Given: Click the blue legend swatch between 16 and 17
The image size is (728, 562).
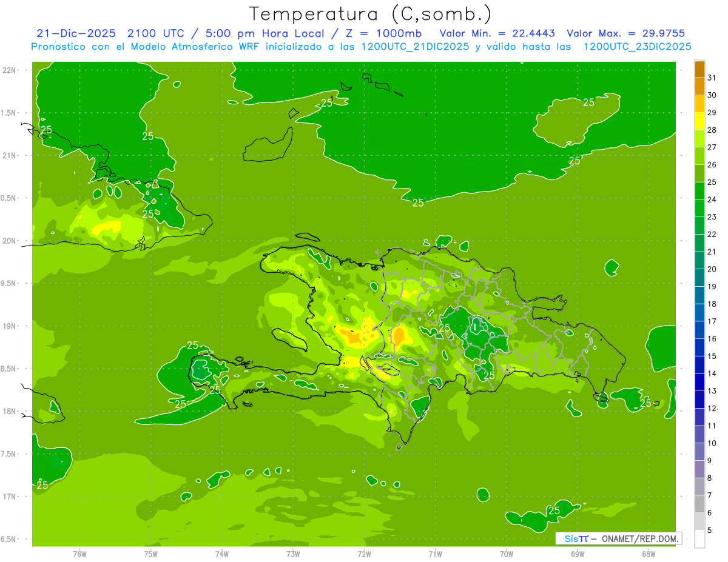Looking at the screenshot, I should (699, 330).
